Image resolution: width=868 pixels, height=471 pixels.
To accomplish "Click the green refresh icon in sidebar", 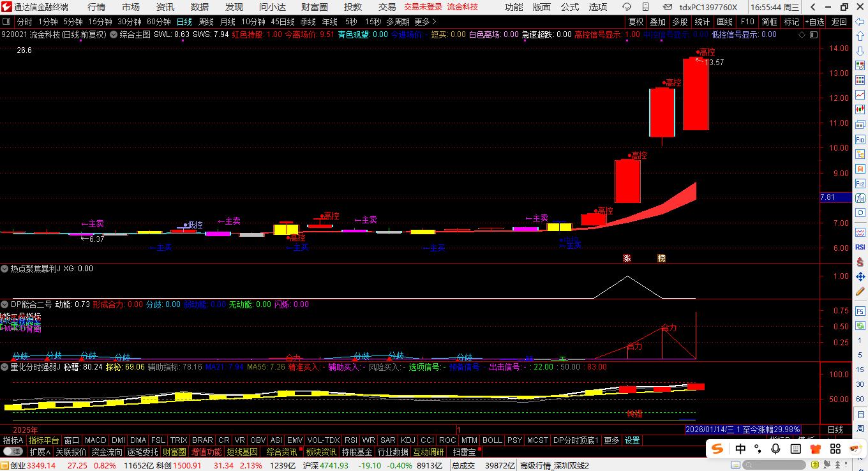I will pyautogui.click(x=860, y=325).
